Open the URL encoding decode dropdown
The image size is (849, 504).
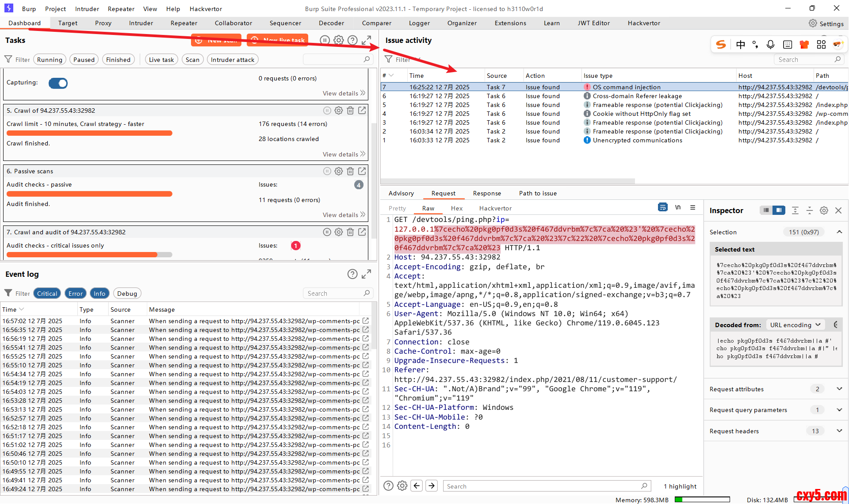point(795,325)
